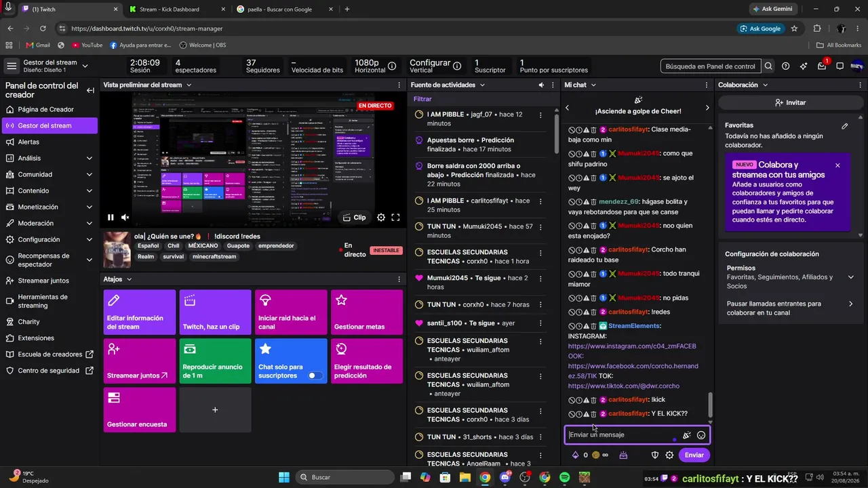Click Iniciar raid hacia el canal shortcut
This screenshot has height=488, width=868.
click(291, 312)
